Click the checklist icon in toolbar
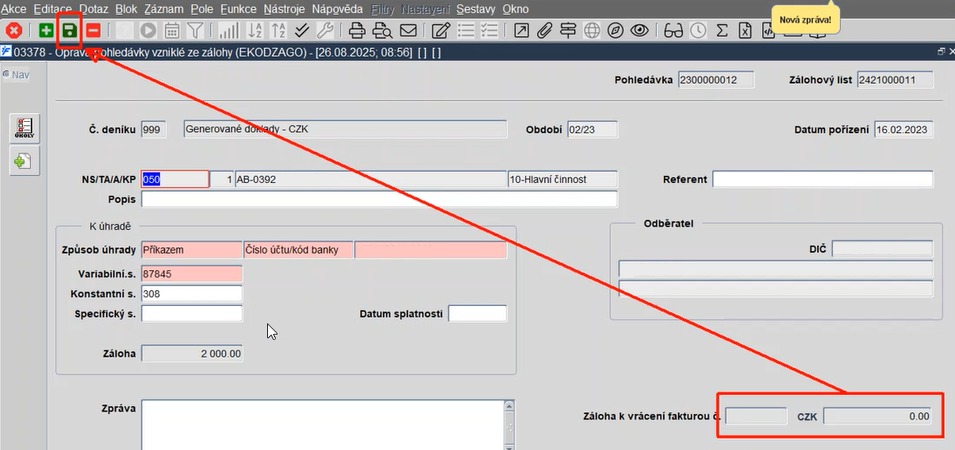Viewport: 955px width, 450px height. pos(490,30)
